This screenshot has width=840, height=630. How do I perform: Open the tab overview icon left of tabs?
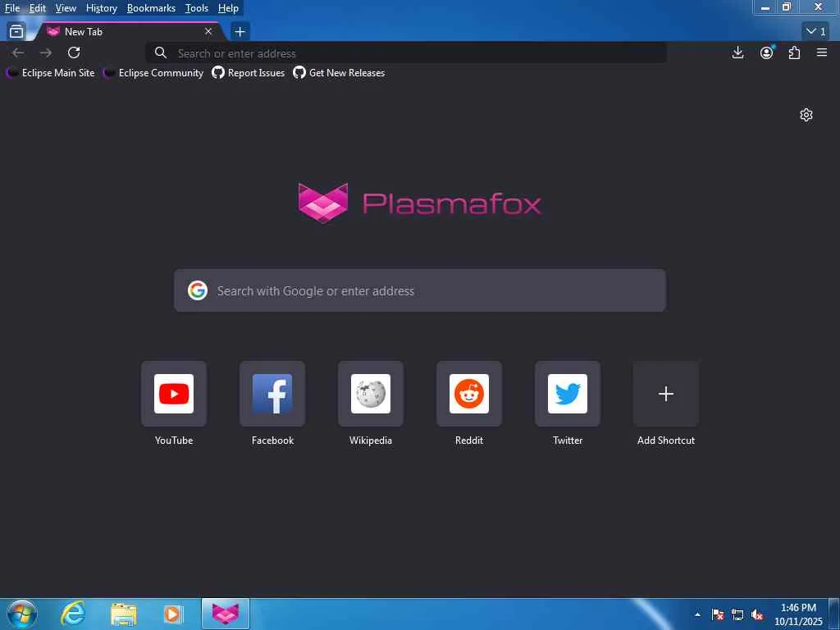click(16, 32)
